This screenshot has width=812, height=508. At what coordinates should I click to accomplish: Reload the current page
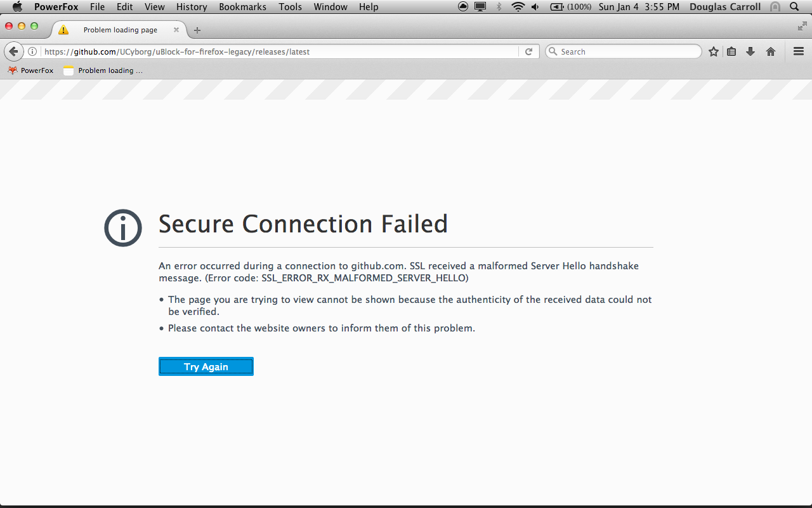point(529,51)
